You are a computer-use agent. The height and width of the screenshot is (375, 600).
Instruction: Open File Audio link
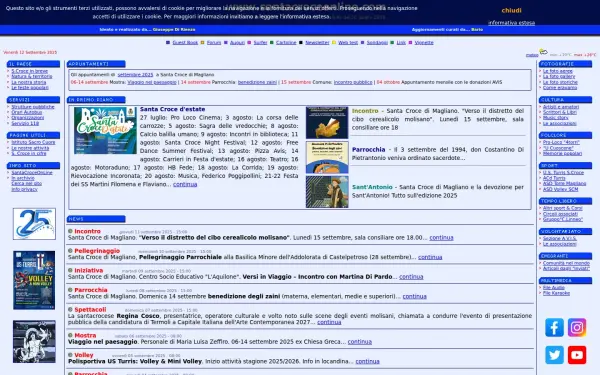(x=554, y=288)
